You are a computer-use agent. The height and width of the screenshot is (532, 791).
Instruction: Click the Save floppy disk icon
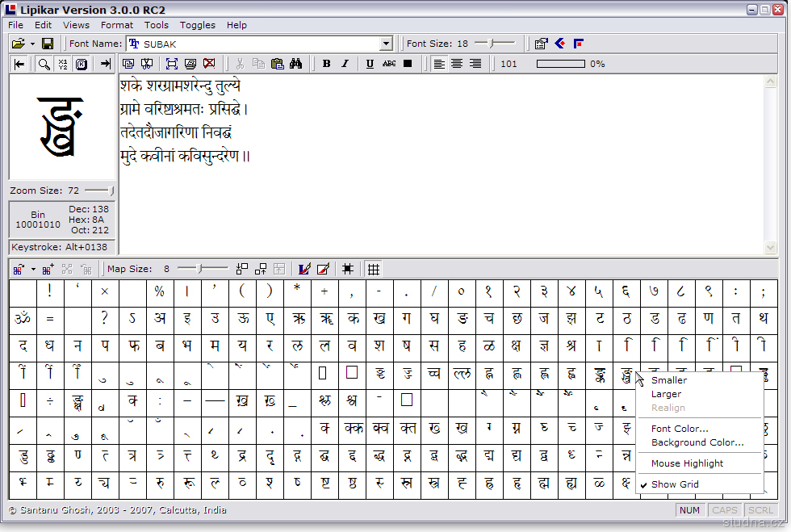coord(48,44)
